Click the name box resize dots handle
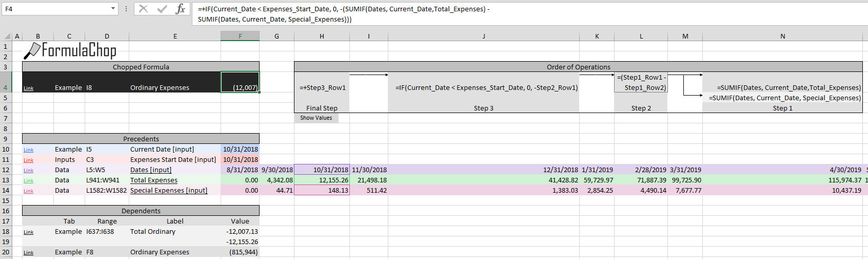Viewport: 868px width, 259px height. pyautogui.click(x=126, y=9)
